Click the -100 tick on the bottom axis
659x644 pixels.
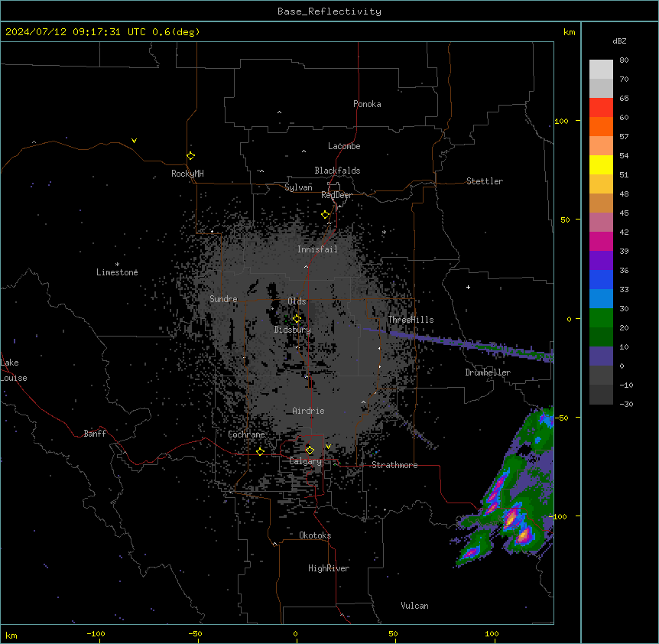click(x=96, y=633)
